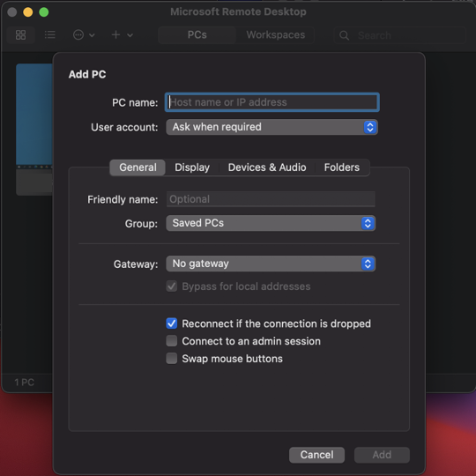Open the Group dropdown showing Saved PCs
The height and width of the screenshot is (476, 476).
point(271,223)
